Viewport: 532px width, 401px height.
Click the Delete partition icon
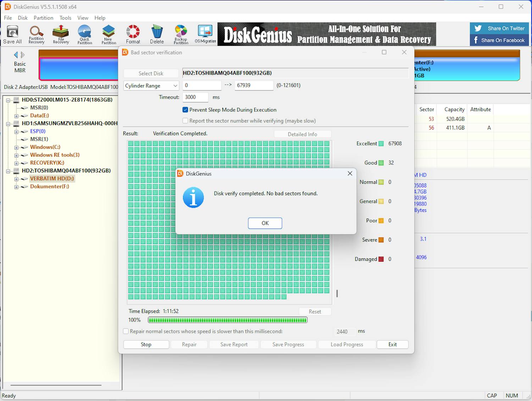[157, 34]
